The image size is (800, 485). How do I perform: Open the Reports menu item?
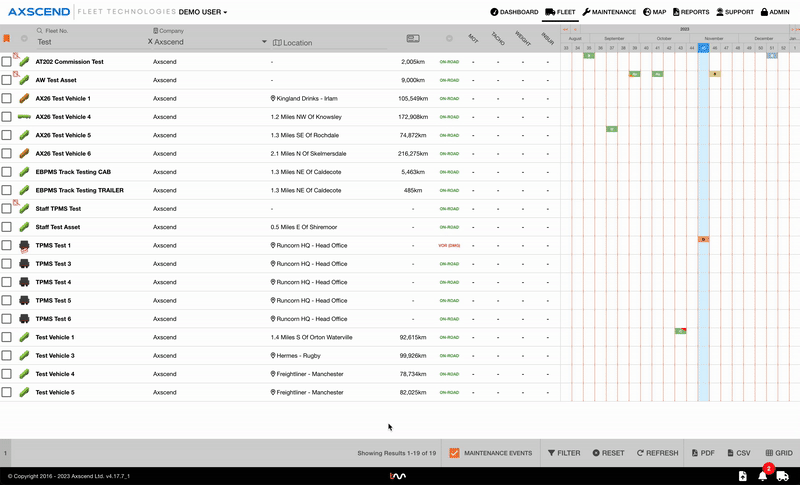click(690, 12)
